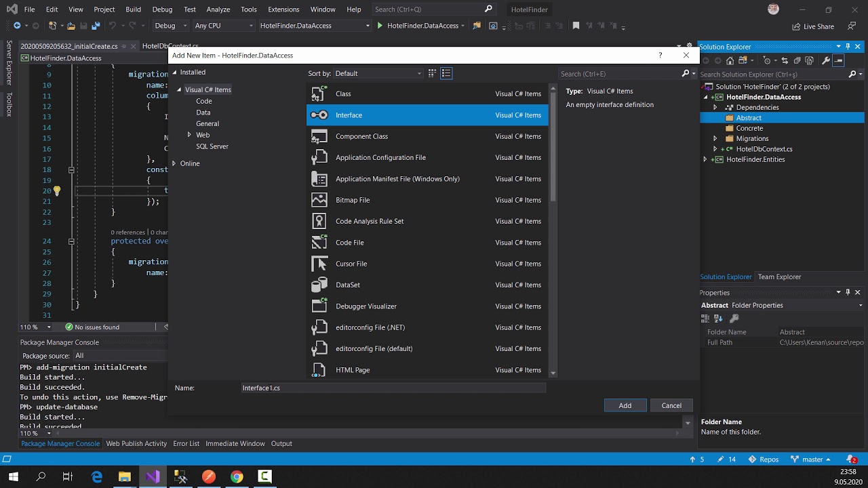Select the Component Class template icon
868x488 pixels.
pos(319,136)
